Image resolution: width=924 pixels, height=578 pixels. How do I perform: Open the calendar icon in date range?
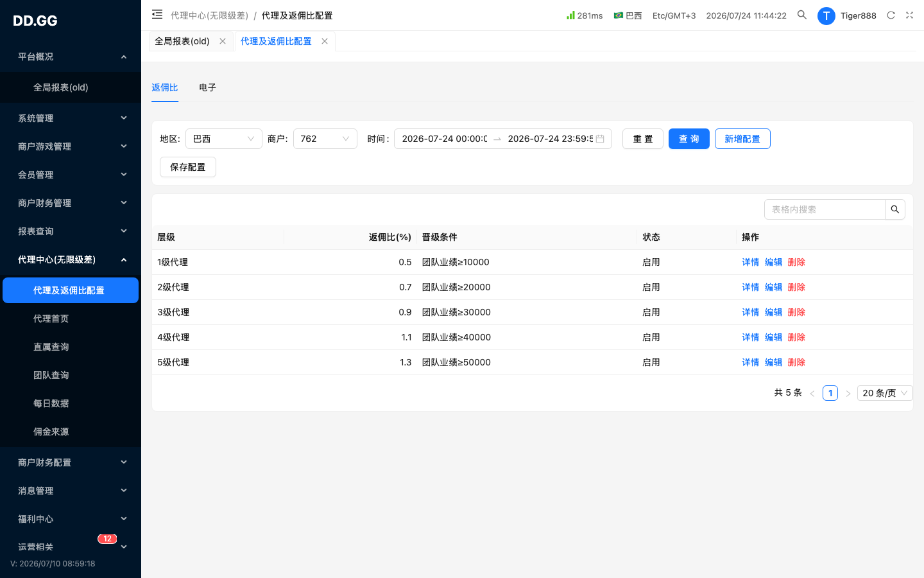coord(600,139)
